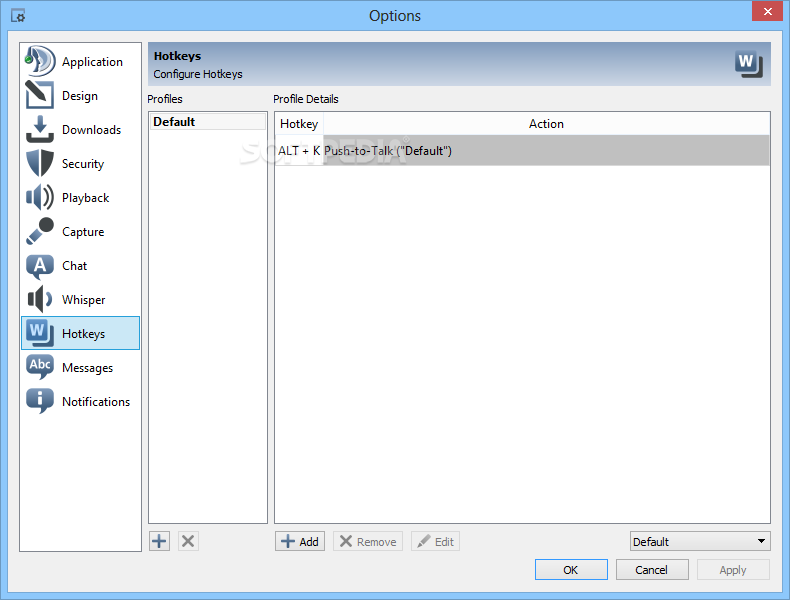Click the Hotkeys header keyboard icon
790x600 pixels.
click(x=749, y=64)
